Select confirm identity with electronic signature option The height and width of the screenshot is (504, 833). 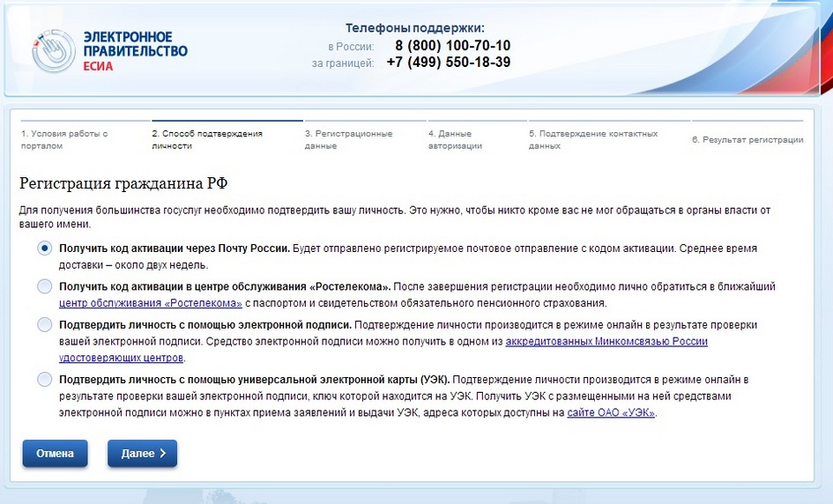coord(45,324)
